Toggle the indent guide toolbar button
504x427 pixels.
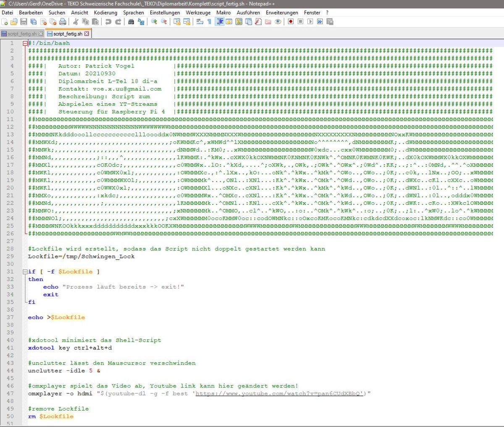click(x=220, y=22)
